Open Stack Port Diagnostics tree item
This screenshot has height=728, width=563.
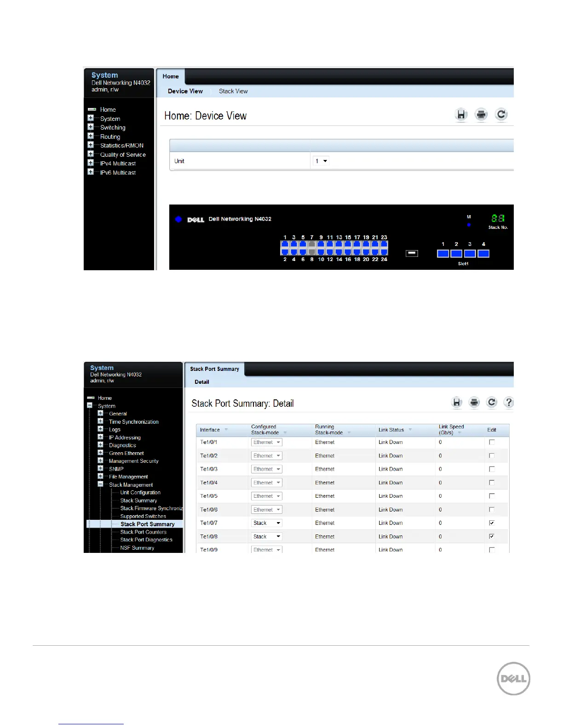[146, 540]
